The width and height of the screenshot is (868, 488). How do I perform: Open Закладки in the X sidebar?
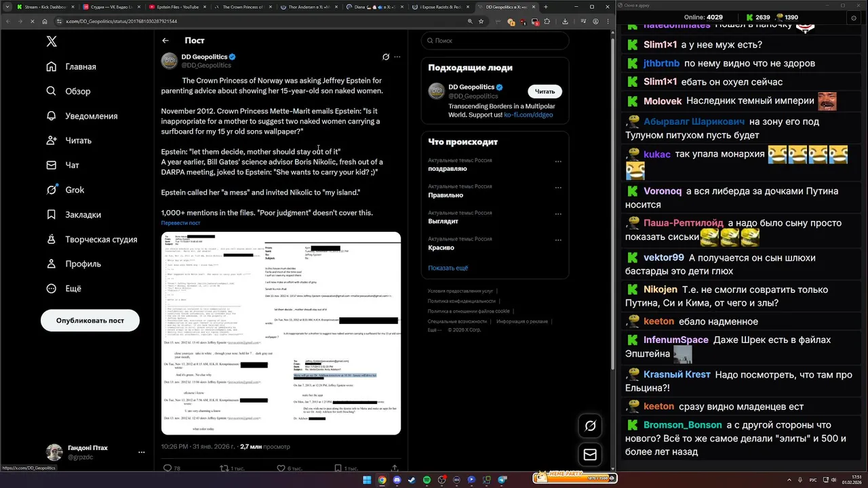(x=75, y=214)
